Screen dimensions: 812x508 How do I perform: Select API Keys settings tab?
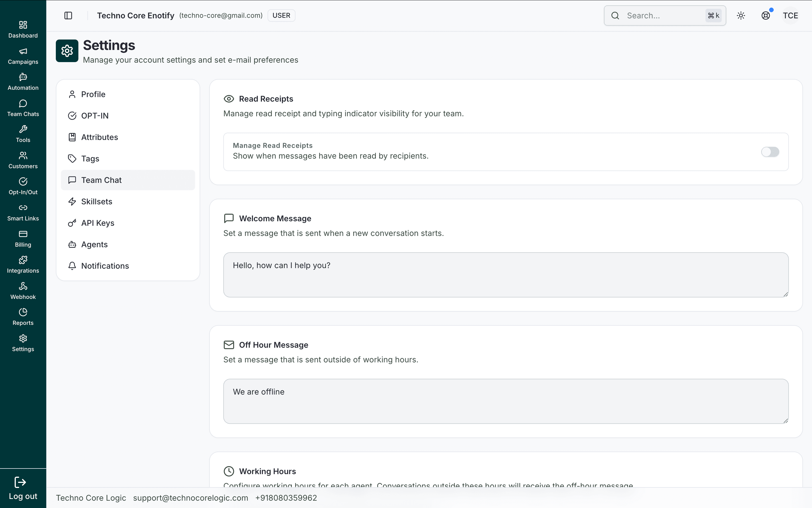pyautogui.click(x=128, y=223)
